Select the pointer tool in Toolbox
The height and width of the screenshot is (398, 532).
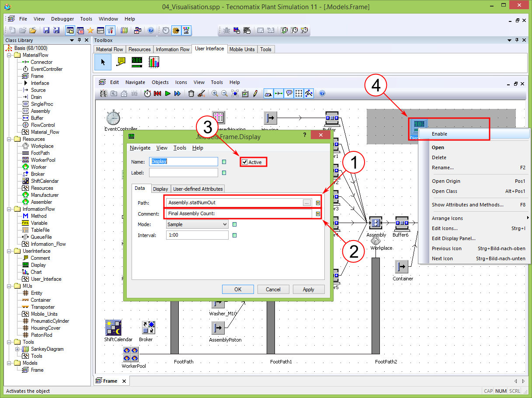pyautogui.click(x=103, y=62)
